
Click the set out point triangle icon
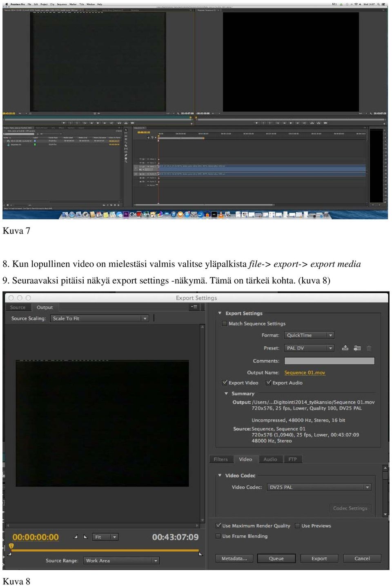(x=85, y=537)
